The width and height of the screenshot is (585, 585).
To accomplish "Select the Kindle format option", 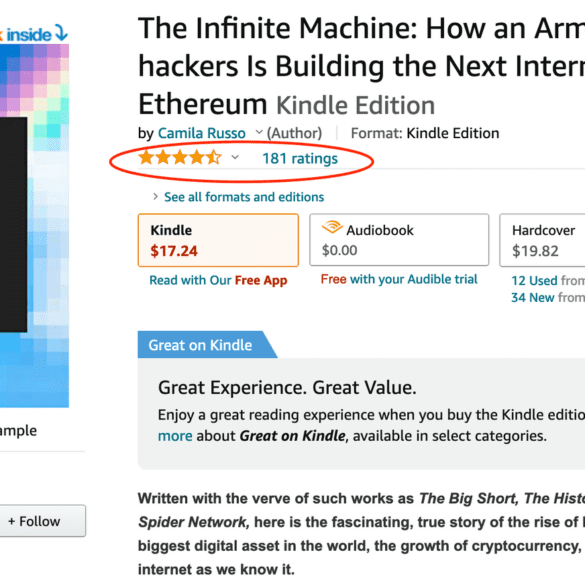I will point(218,240).
